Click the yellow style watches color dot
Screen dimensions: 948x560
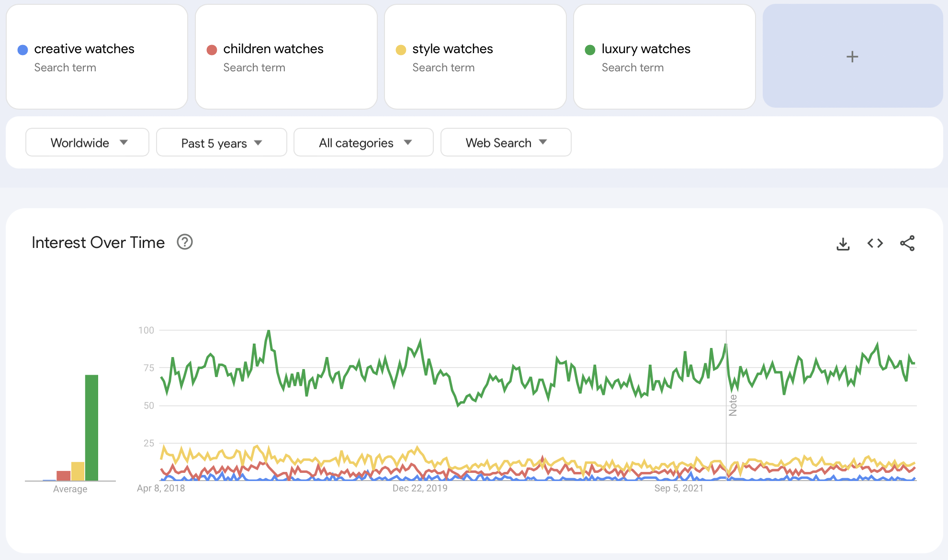401,50
